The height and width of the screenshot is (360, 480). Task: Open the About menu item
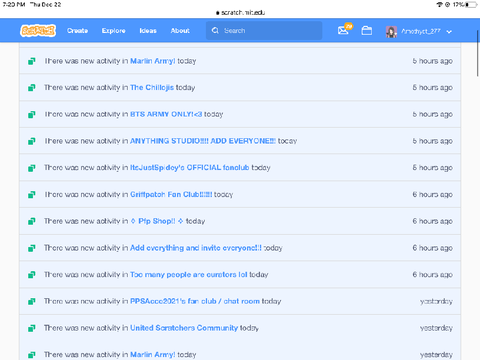point(180,31)
